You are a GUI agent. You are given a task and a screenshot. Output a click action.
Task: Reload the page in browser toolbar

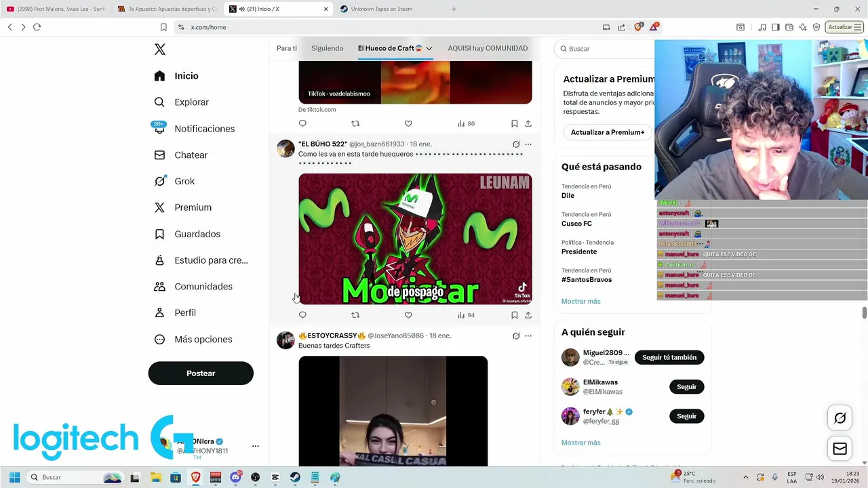[37, 27]
